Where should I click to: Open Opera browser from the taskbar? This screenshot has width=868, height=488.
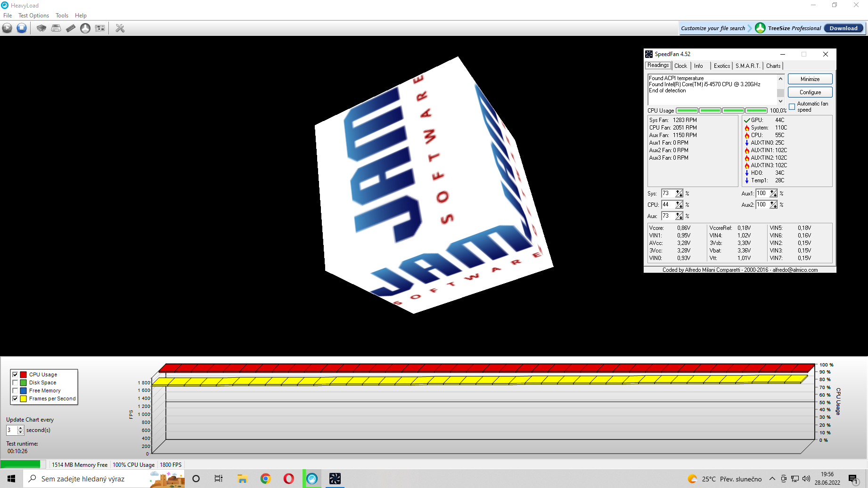(x=289, y=479)
